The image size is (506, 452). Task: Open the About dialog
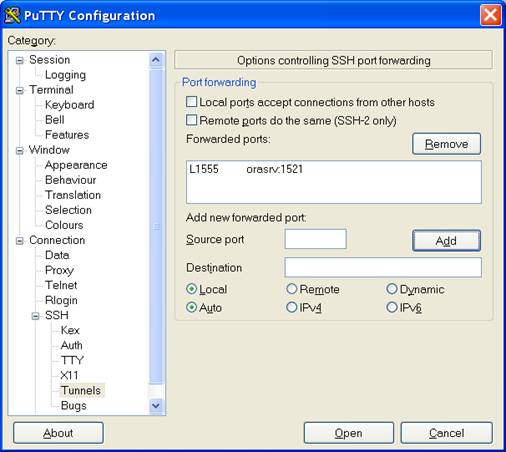pyautogui.click(x=58, y=433)
